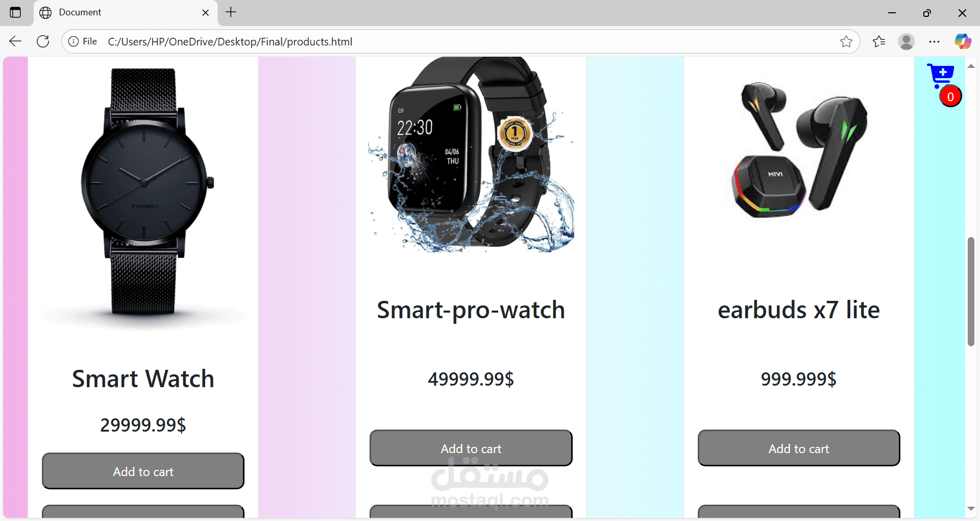Go back using the browser back arrow
Viewport: 980px width, 521px height.
[x=15, y=41]
